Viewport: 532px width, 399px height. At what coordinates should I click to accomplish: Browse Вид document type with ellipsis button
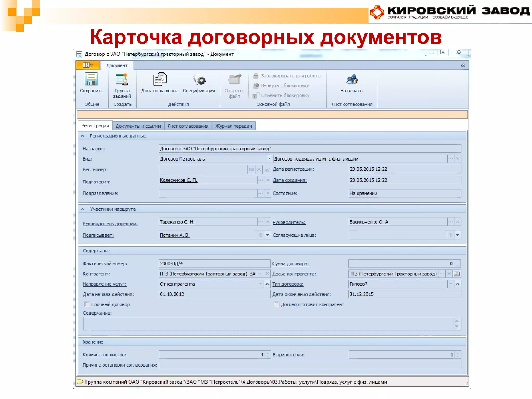click(x=450, y=159)
